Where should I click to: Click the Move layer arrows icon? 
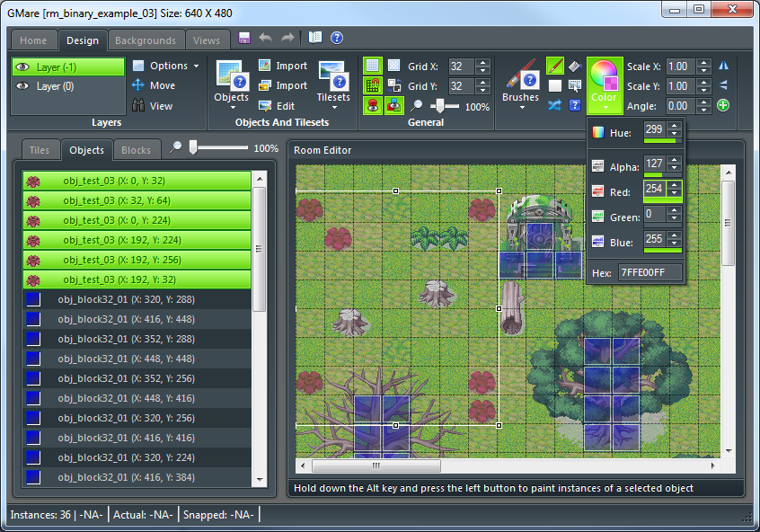pyautogui.click(x=138, y=85)
